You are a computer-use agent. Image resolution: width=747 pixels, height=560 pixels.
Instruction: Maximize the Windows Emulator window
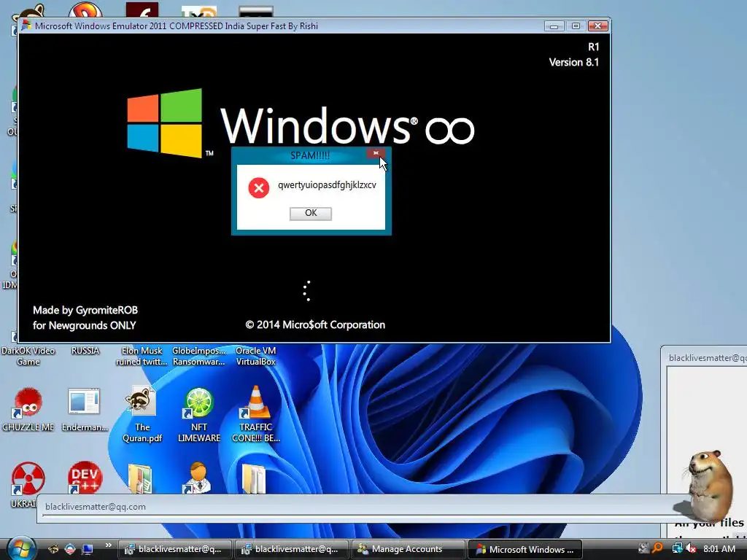[x=576, y=26]
